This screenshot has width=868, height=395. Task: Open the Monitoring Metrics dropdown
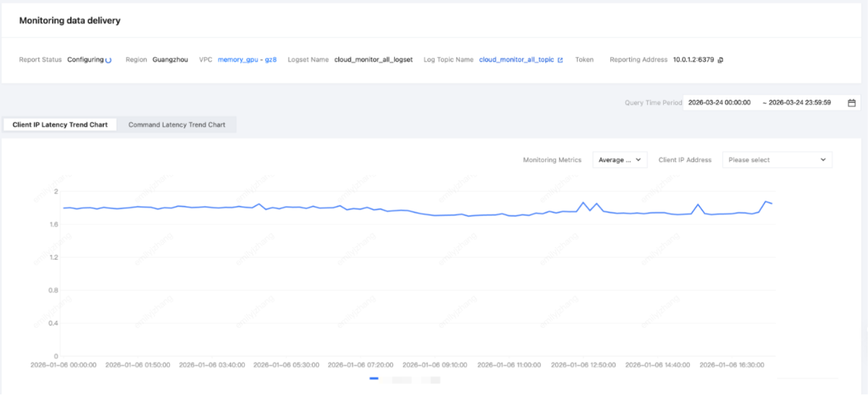tap(620, 160)
